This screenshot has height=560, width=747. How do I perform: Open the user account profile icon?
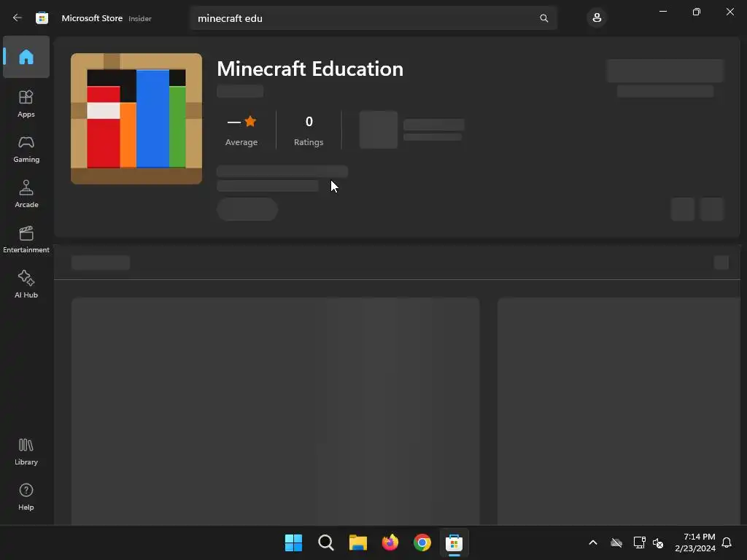[597, 18]
